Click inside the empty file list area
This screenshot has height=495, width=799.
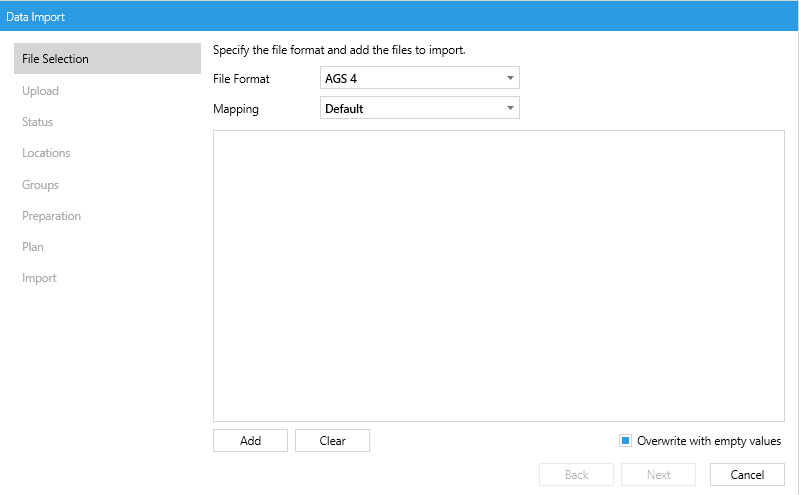(x=498, y=275)
